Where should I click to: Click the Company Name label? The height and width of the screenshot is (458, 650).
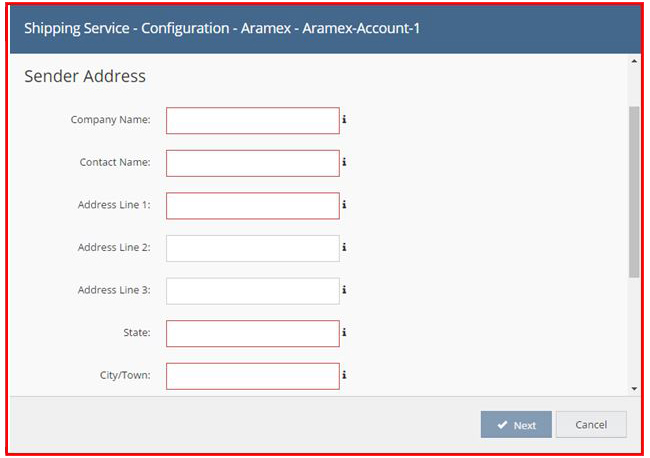pos(111,120)
